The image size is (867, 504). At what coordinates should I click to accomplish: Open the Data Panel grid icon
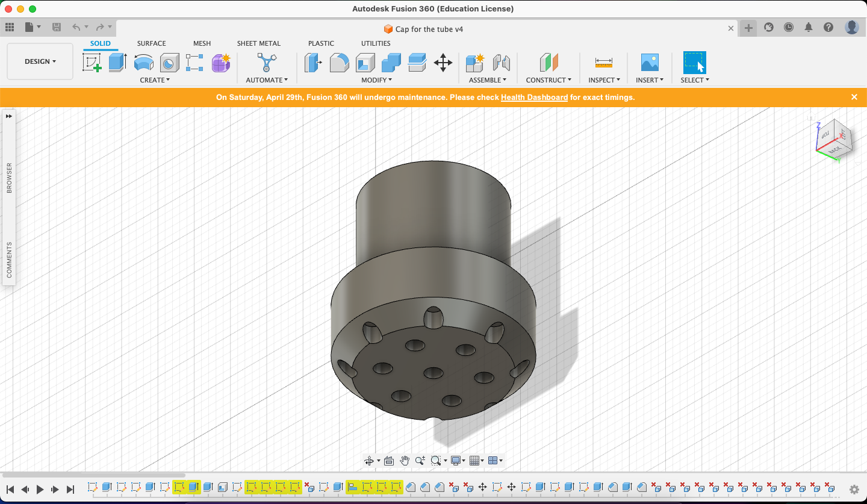pyautogui.click(x=10, y=27)
